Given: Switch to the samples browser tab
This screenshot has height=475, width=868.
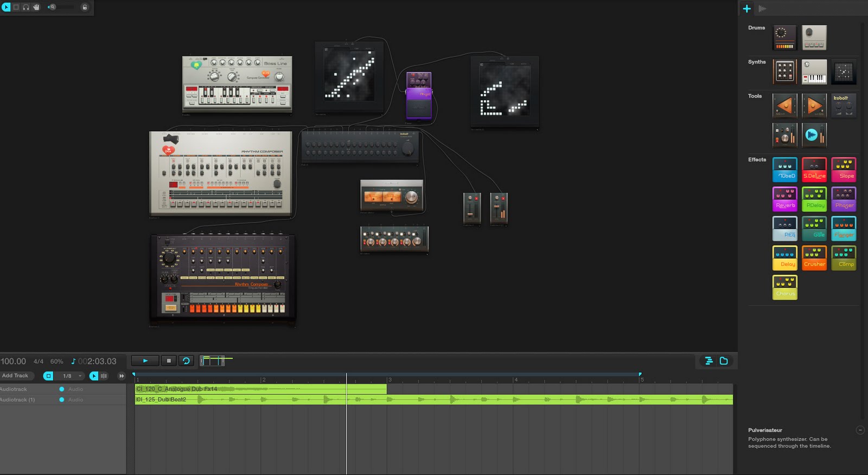Looking at the screenshot, I should point(762,8).
